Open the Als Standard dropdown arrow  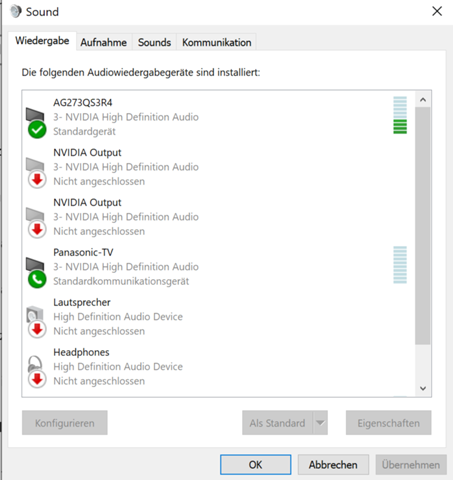point(320,423)
